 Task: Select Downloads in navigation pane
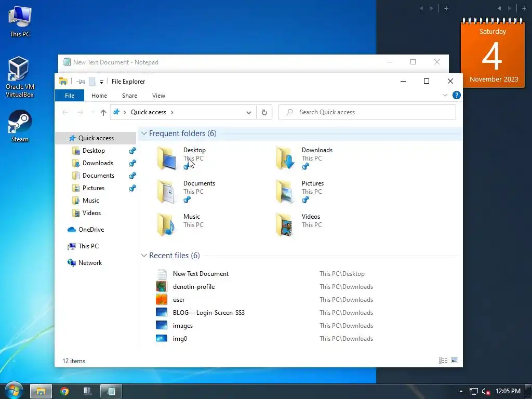pyautogui.click(x=98, y=163)
